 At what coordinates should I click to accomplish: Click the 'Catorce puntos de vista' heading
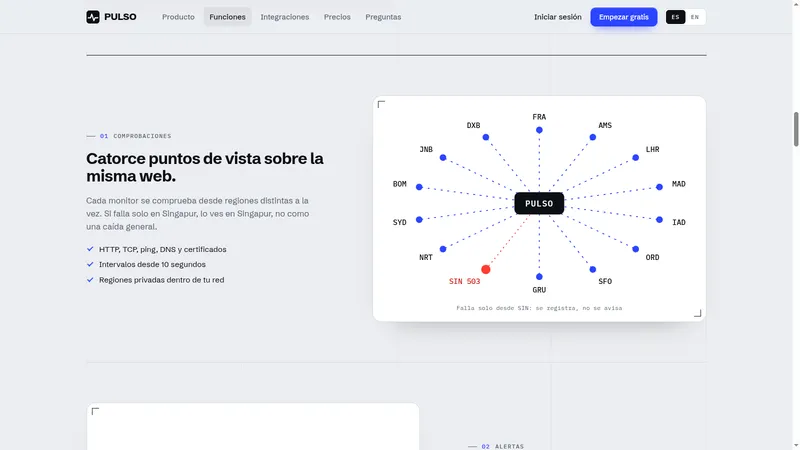coord(205,167)
